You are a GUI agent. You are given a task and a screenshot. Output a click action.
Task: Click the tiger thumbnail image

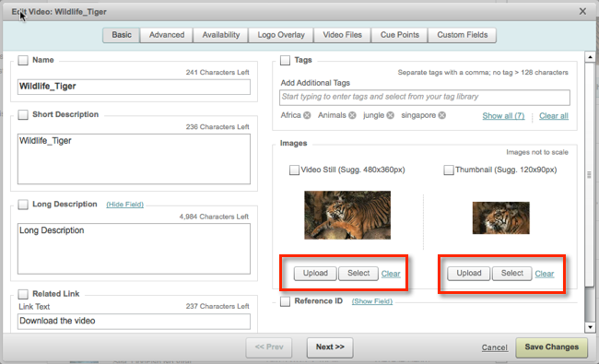click(x=500, y=217)
